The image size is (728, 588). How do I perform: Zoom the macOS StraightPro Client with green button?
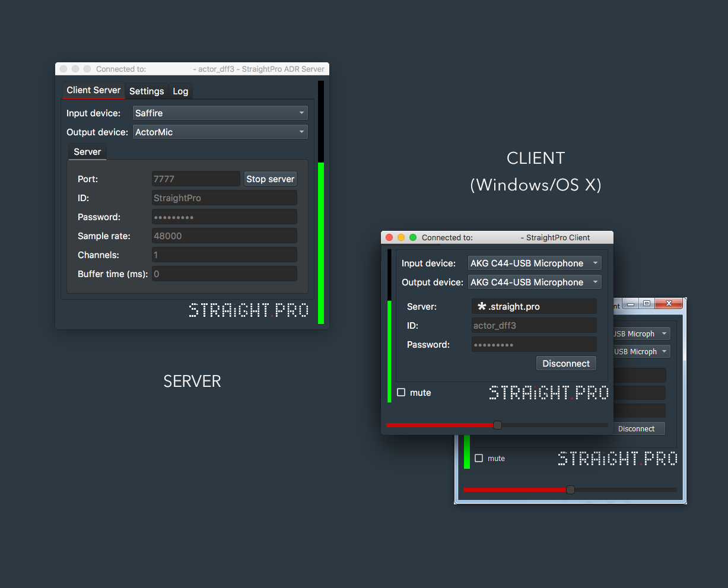click(413, 237)
